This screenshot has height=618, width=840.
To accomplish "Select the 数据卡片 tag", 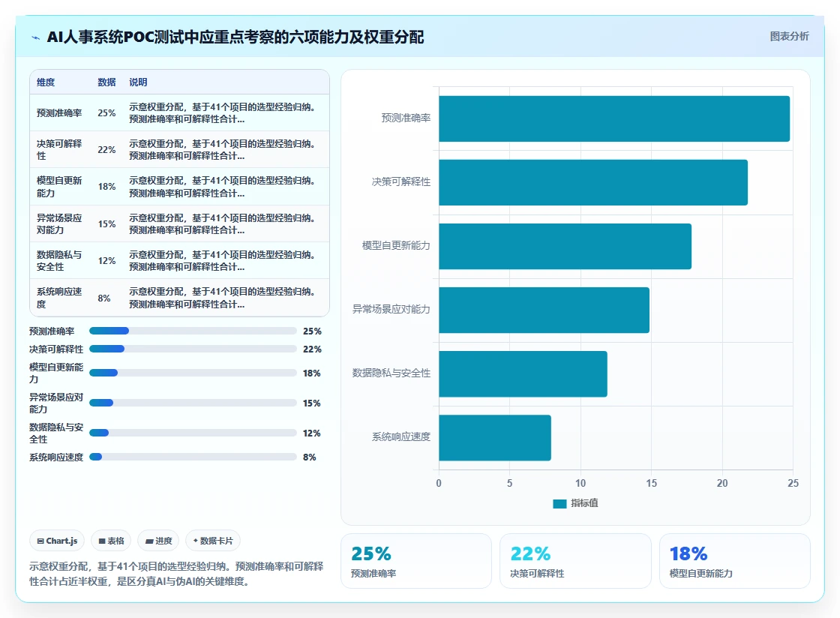I will tap(213, 541).
